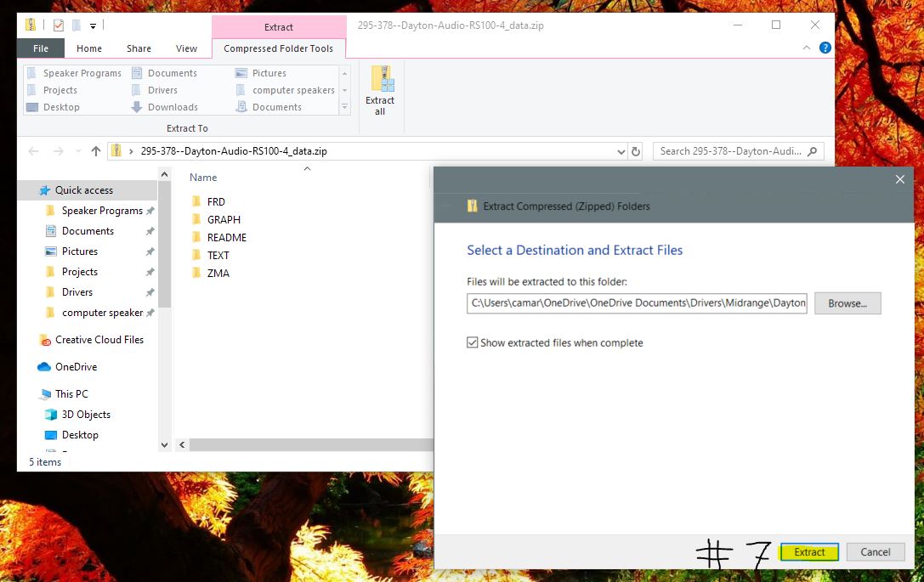
Task: Toggle Show extracted files when complete checkbox
Action: tap(472, 343)
